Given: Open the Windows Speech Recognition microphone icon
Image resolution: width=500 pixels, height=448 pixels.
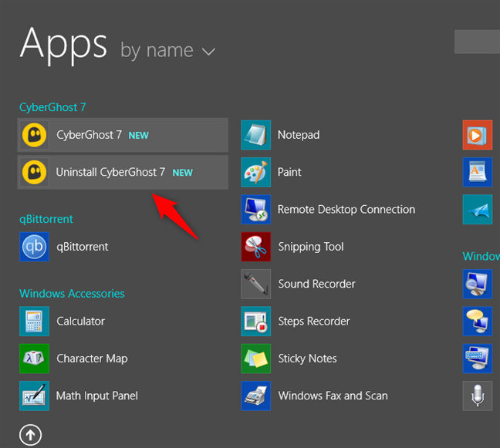Looking at the screenshot, I should point(478,396).
